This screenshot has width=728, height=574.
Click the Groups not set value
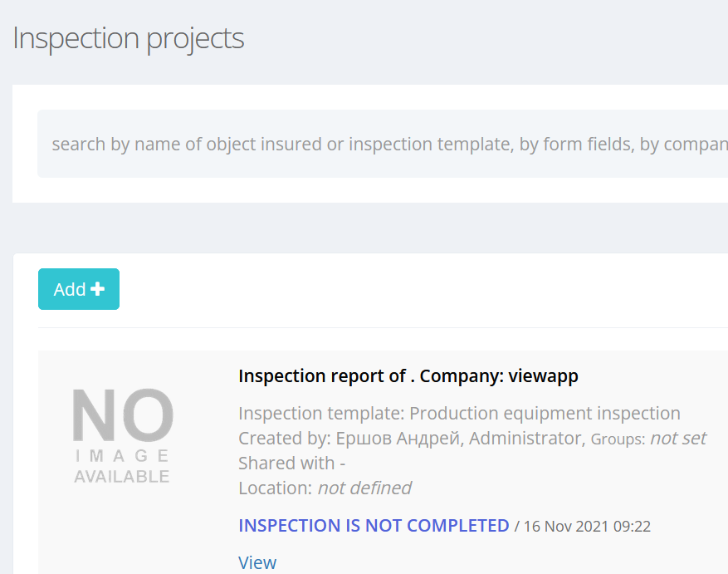pyautogui.click(x=677, y=438)
